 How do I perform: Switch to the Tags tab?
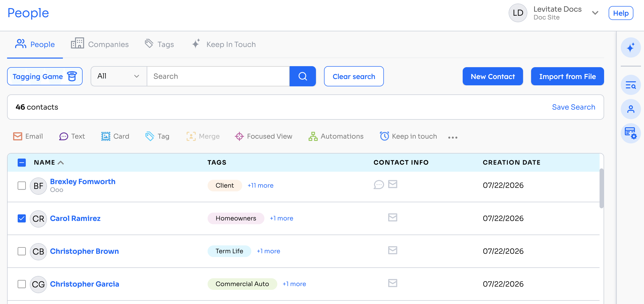(159, 44)
